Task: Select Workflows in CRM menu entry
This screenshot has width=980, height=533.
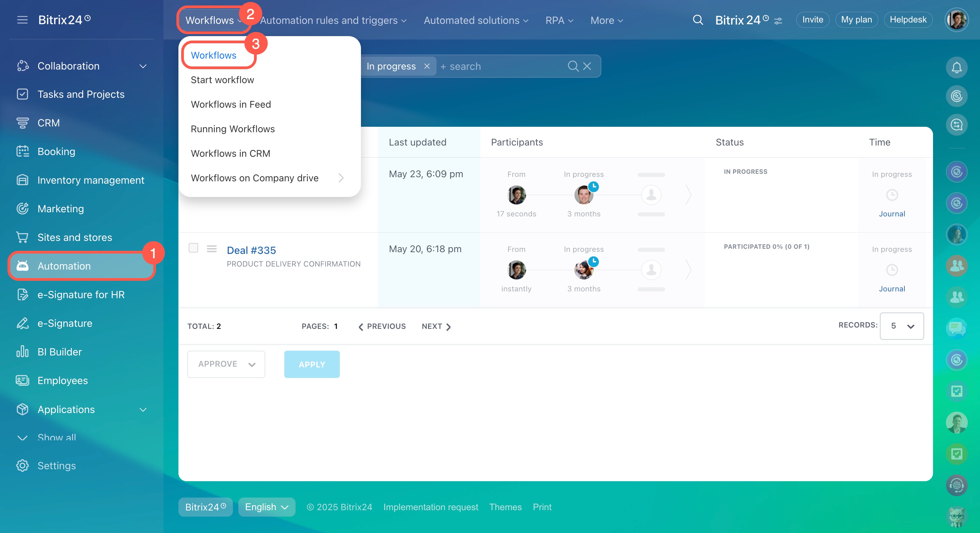Action: click(230, 153)
